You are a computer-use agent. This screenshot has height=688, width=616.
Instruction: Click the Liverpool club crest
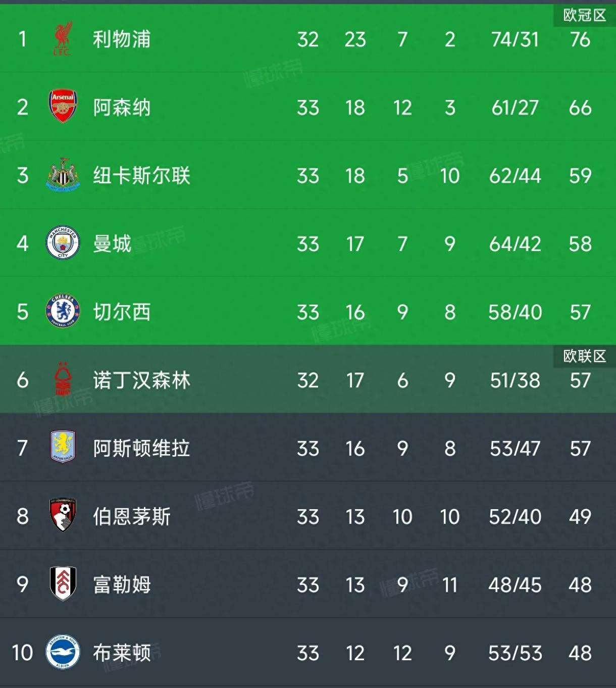point(63,39)
